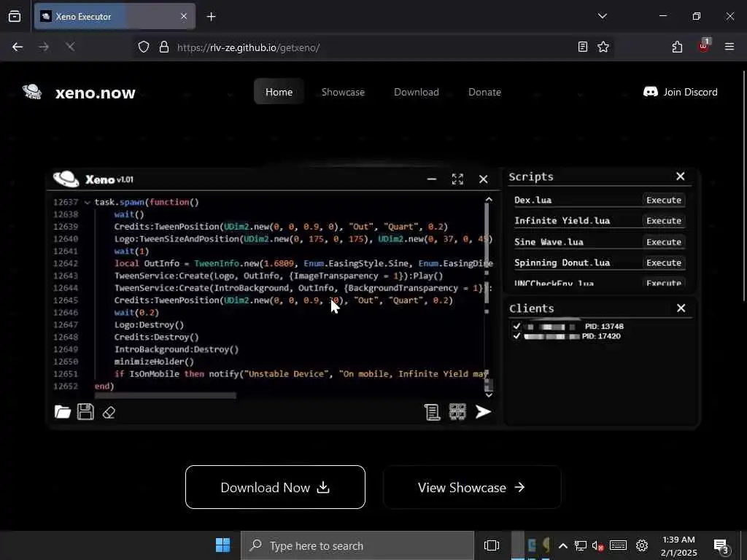The height and width of the screenshot is (560, 747).
Task: Toggle Firefox reader view icon
Action: coord(582,47)
